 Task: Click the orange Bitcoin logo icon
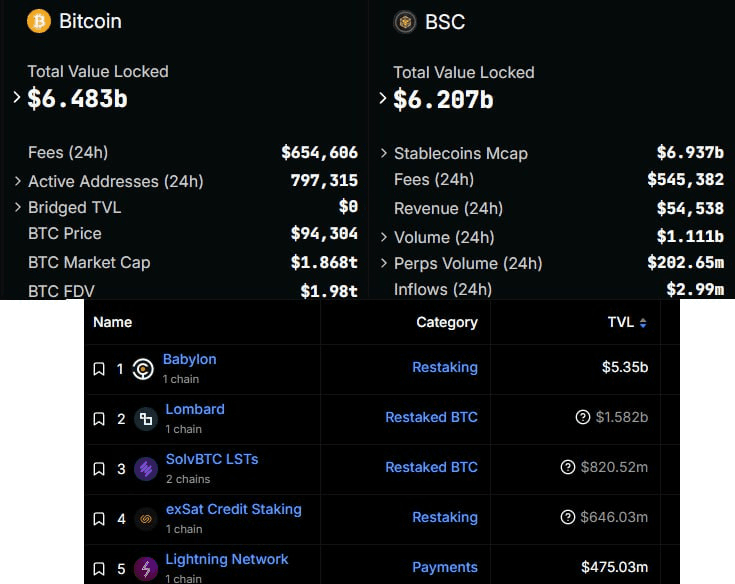[39, 21]
